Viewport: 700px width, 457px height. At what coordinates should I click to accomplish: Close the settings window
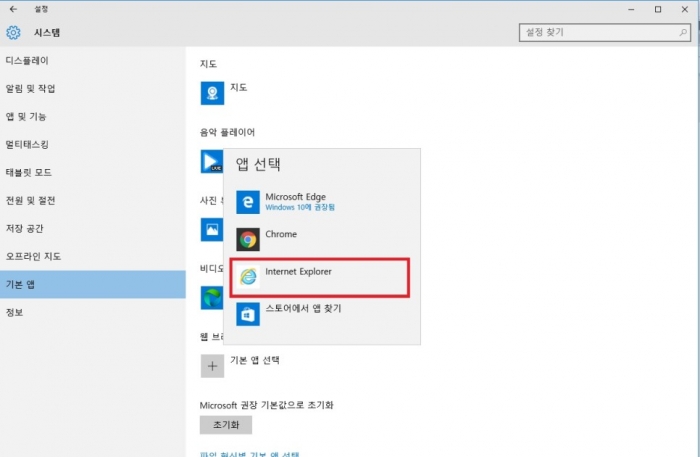click(684, 9)
